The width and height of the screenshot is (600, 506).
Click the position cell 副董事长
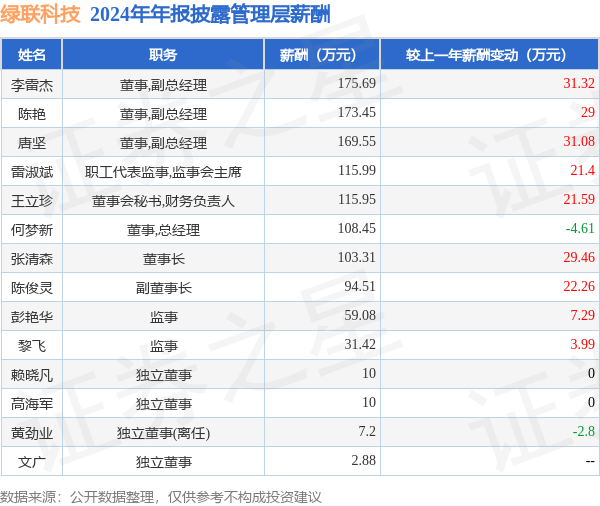pyautogui.click(x=163, y=288)
